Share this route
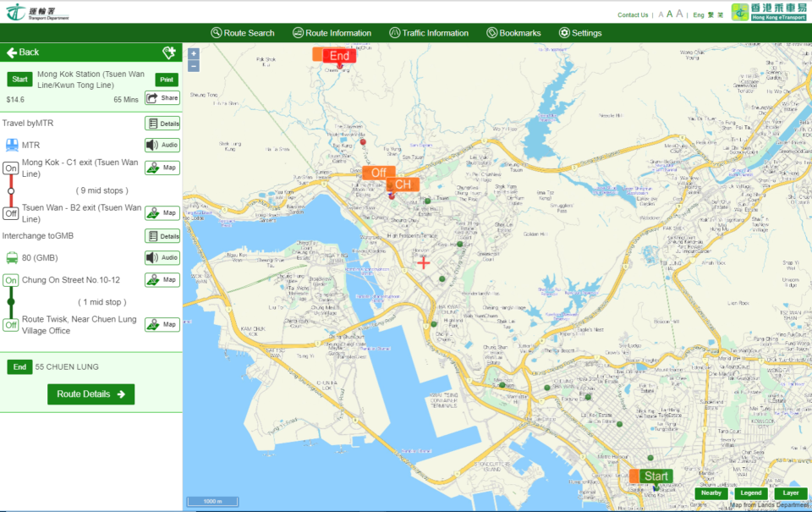Viewport: 812px width, 512px height. coord(162,98)
